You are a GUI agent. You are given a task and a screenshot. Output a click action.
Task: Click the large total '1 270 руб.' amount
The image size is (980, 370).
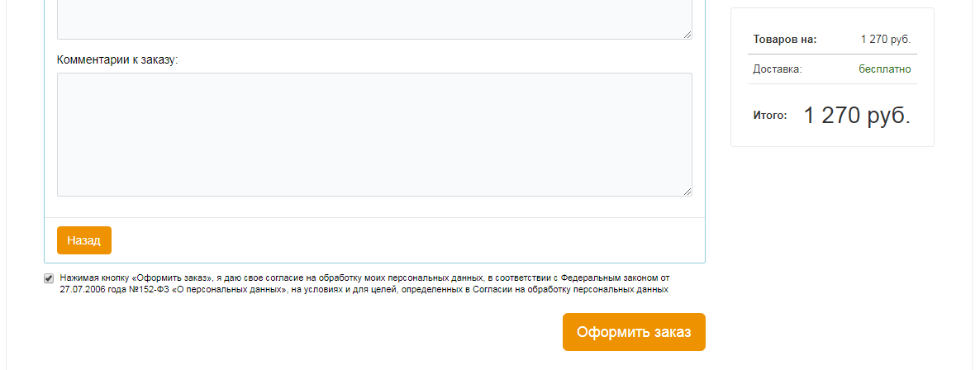(857, 116)
